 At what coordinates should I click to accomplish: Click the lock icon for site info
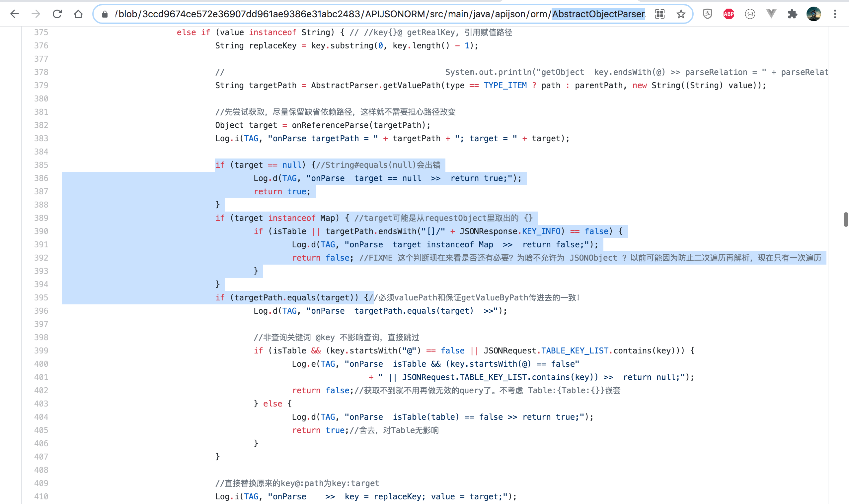(105, 14)
